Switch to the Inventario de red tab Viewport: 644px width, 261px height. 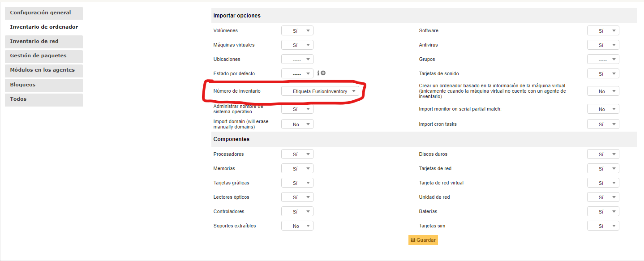(43, 41)
